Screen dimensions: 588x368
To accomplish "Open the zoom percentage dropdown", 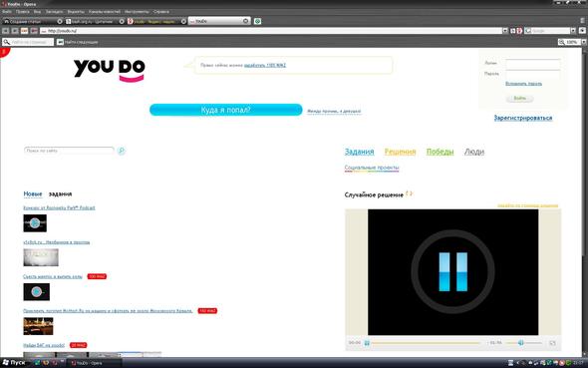I will 584,42.
